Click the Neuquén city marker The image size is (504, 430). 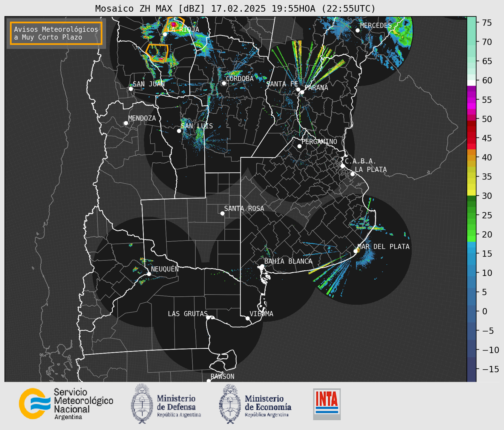[149, 274]
